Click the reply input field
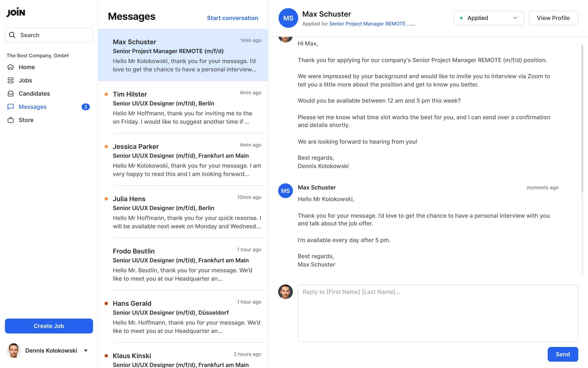Viewport: 588px width, 368px height. 438,313
